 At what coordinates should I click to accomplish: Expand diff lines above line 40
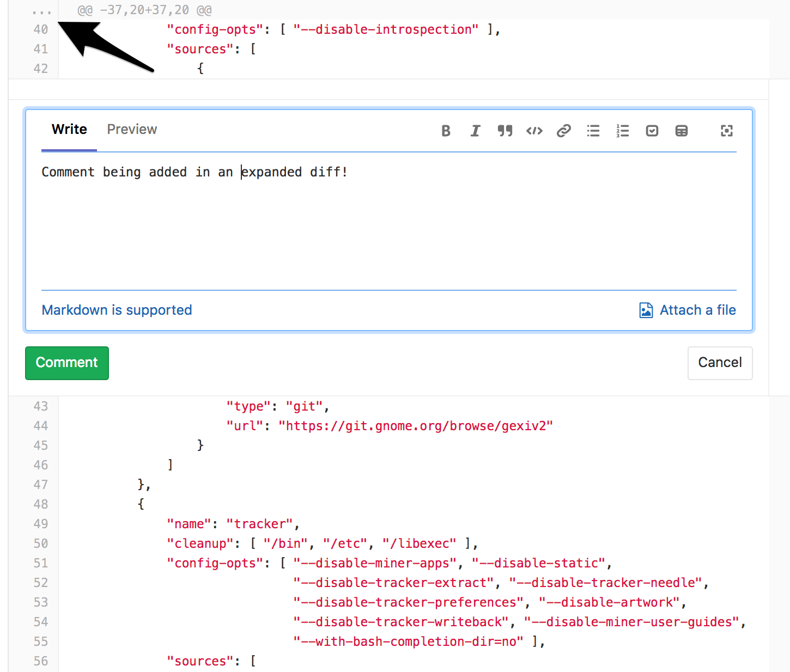pos(41,10)
